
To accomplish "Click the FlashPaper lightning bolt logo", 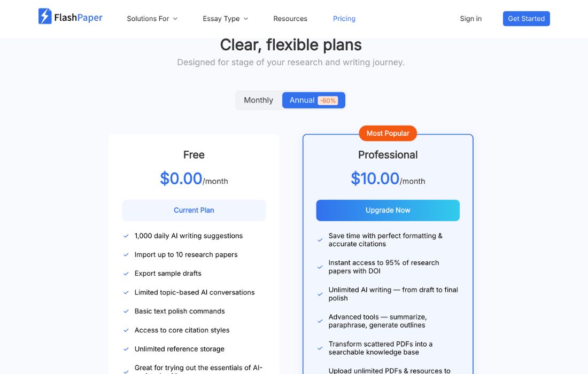I will (x=45, y=17).
